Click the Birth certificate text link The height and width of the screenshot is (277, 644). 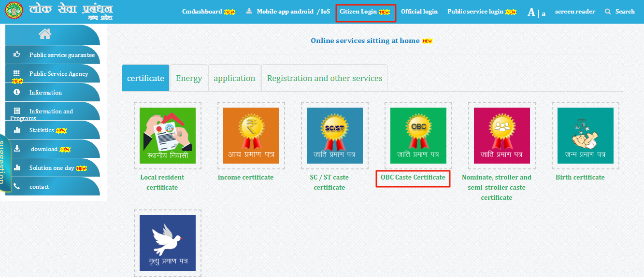pyautogui.click(x=580, y=177)
